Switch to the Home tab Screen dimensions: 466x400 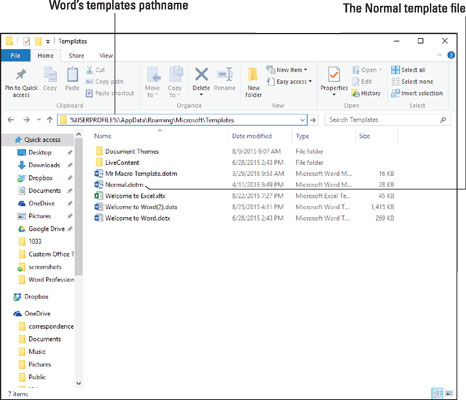[x=45, y=56]
